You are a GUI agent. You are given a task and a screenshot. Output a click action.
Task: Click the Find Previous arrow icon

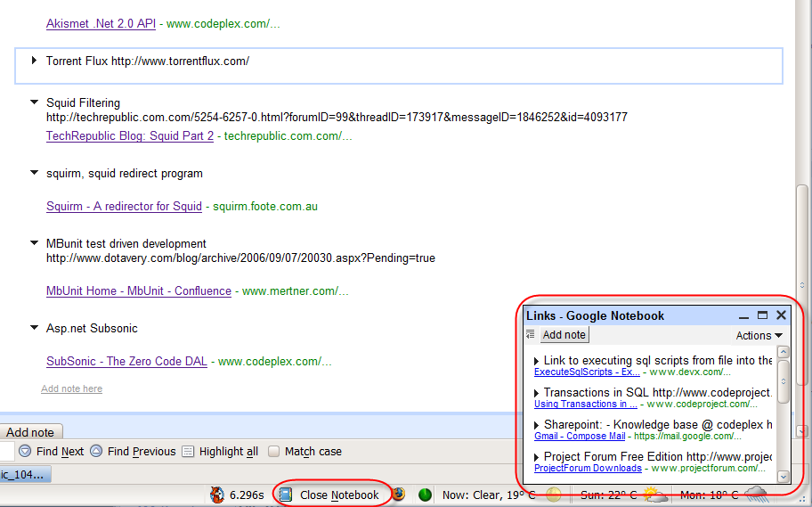[96, 452]
